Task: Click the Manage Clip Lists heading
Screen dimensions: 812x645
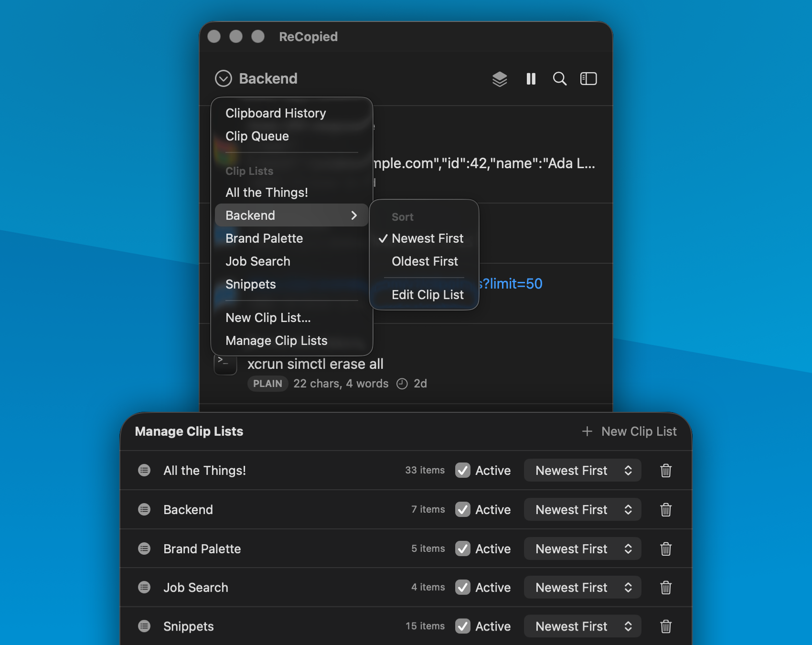Action: click(x=189, y=431)
